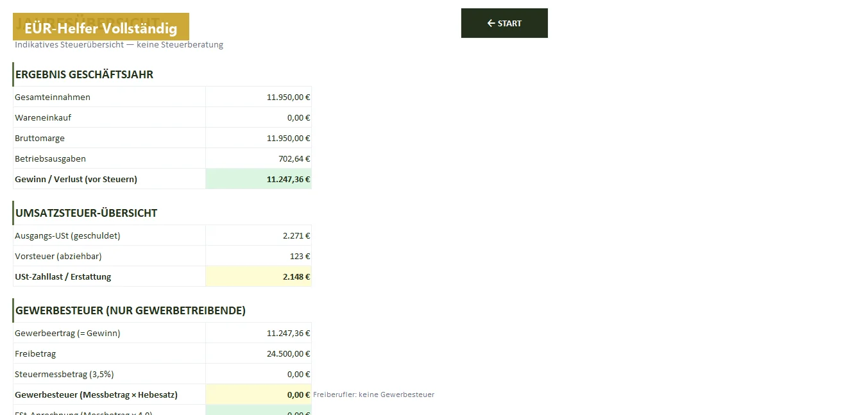Screen dimensions: 868x415
Task: Select the Gewerbesteuer yellow result cell 0,00 €
Action: 259,394
